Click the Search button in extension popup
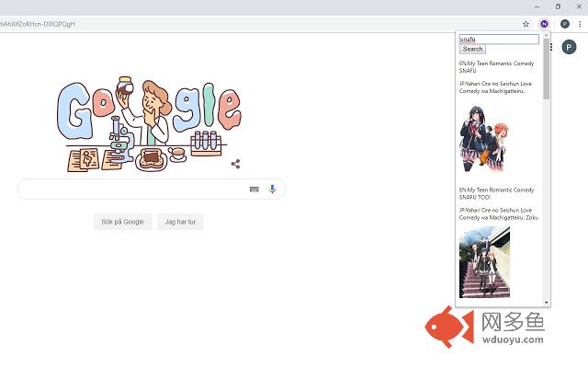This screenshot has height=368, width=588. click(x=472, y=50)
